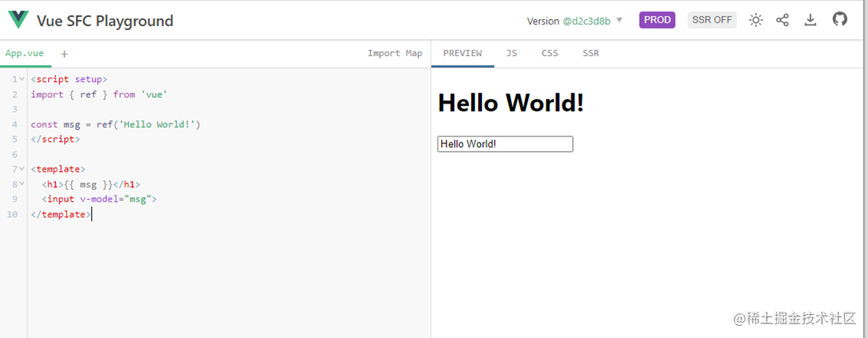
Task: Click the input v-model code line
Action: point(99,199)
